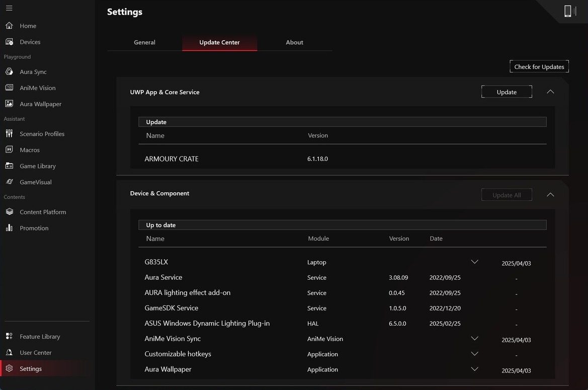Click Module column header
This screenshot has height=390, width=588.
coord(318,239)
